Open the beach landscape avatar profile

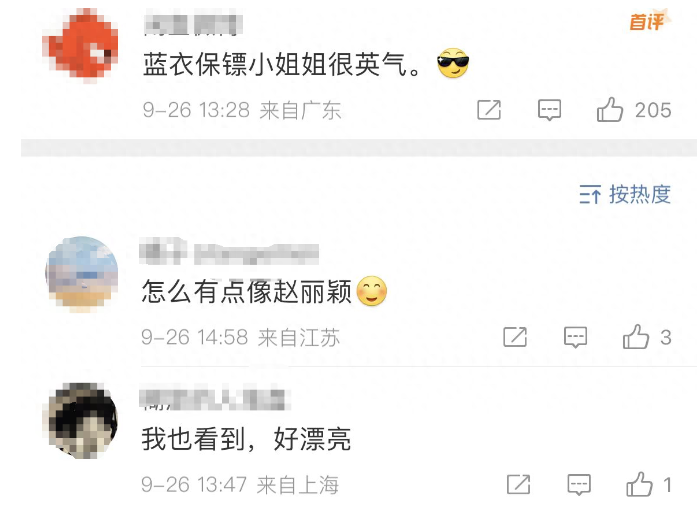click(x=82, y=274)
